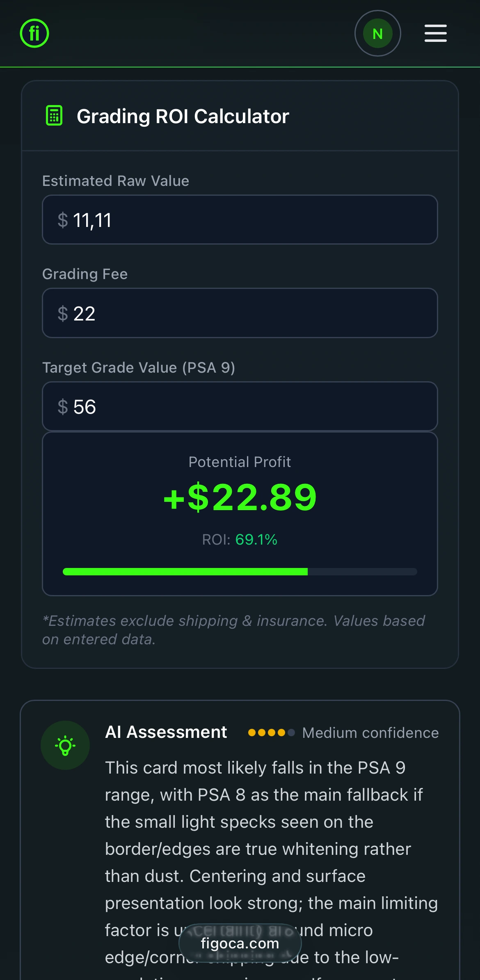Click the Grading ROI Calculator heading
This screenshot has width=480, height=980.
[183, 116]
